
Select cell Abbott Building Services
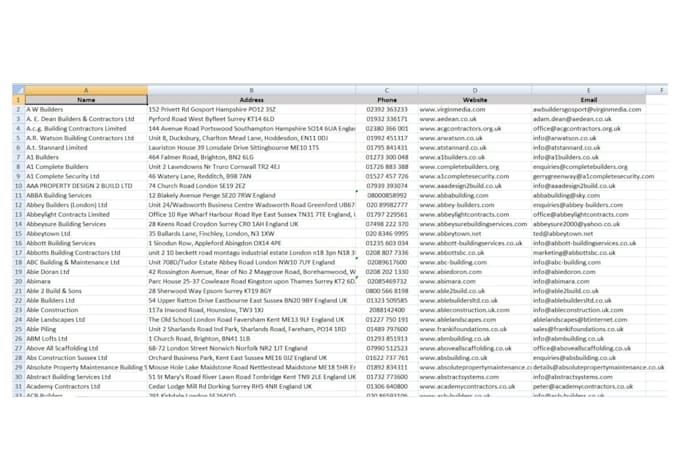pos(86,243)
